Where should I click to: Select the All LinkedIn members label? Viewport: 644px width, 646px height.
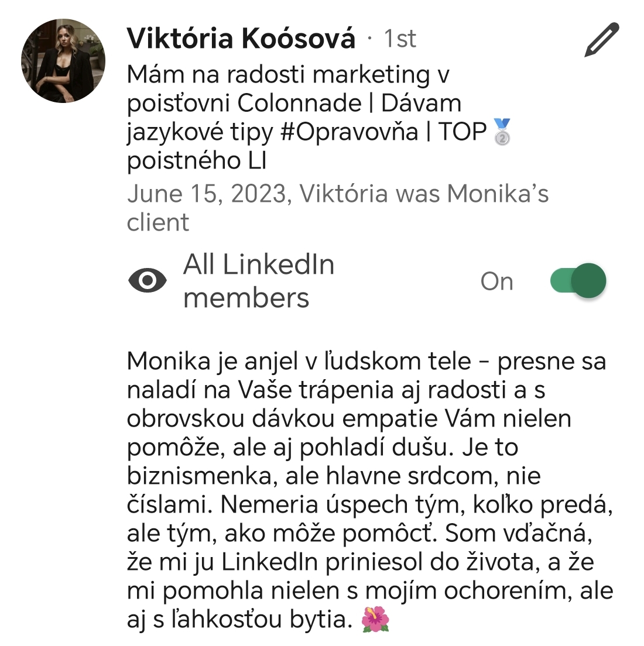[x=259, y=280]
